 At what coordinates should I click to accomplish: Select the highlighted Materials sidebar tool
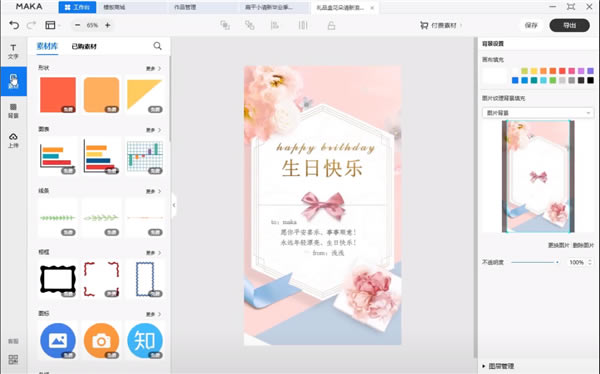pos(13,81)
